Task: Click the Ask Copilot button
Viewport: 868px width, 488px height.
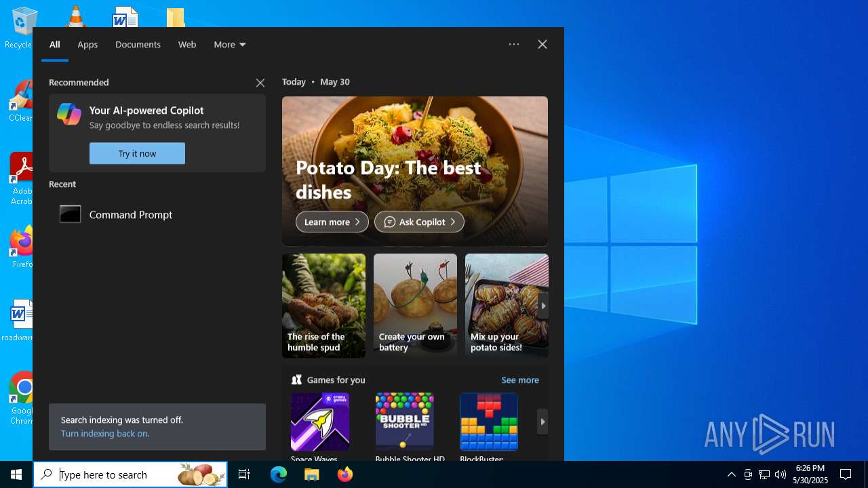Action: coord(419,222)
